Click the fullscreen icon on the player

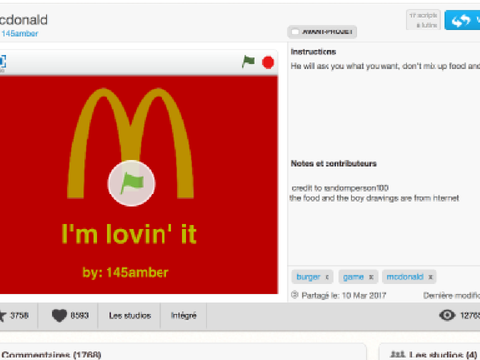pos(2,62)
